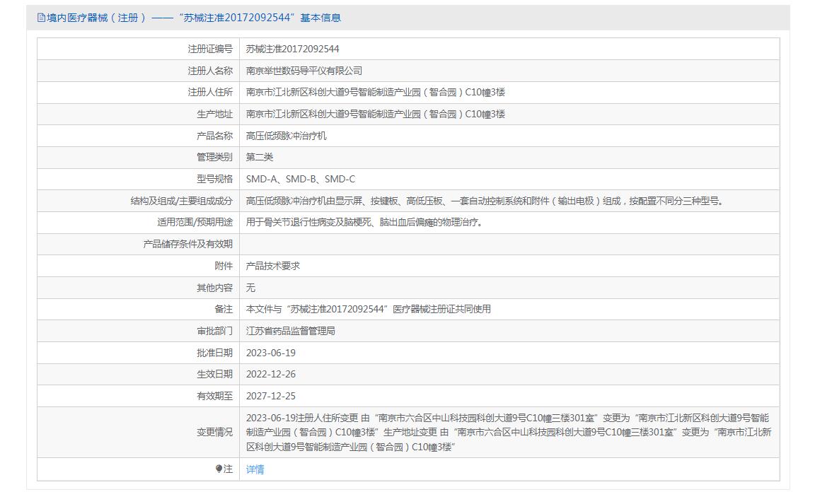Open the 详情 details link
The image size is (815, 504).
pyautogui.click(x=254, y=469)
